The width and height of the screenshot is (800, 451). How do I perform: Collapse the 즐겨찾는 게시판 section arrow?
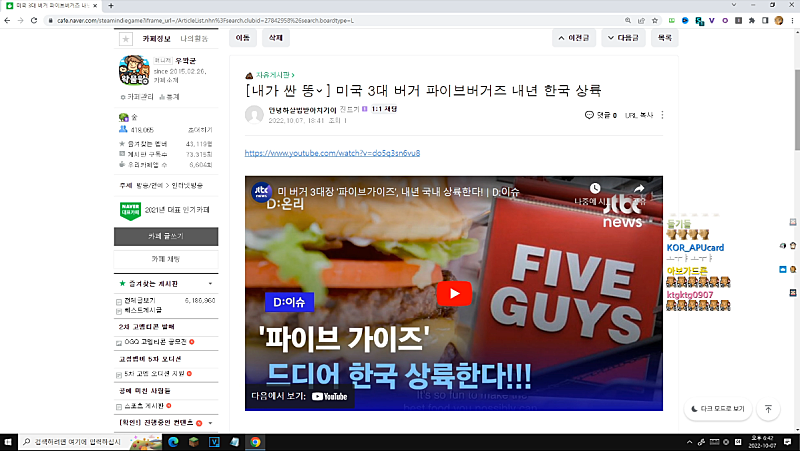(x=210, y=284)
